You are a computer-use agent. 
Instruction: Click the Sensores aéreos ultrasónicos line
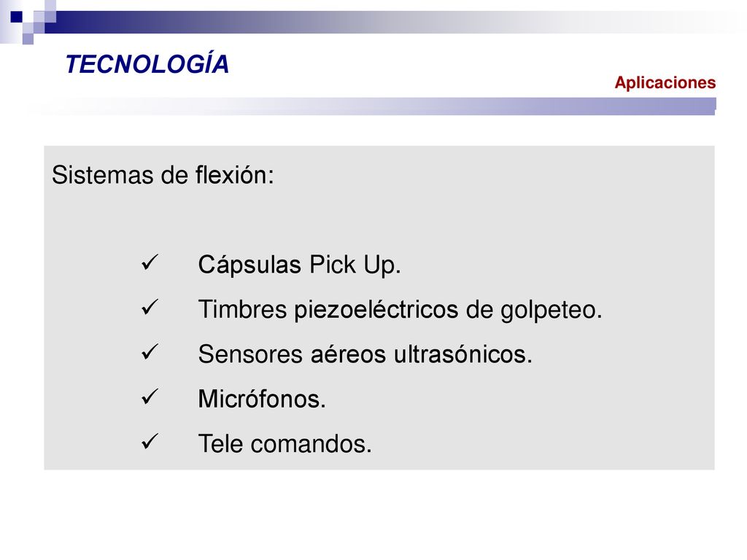coord(365,354)
